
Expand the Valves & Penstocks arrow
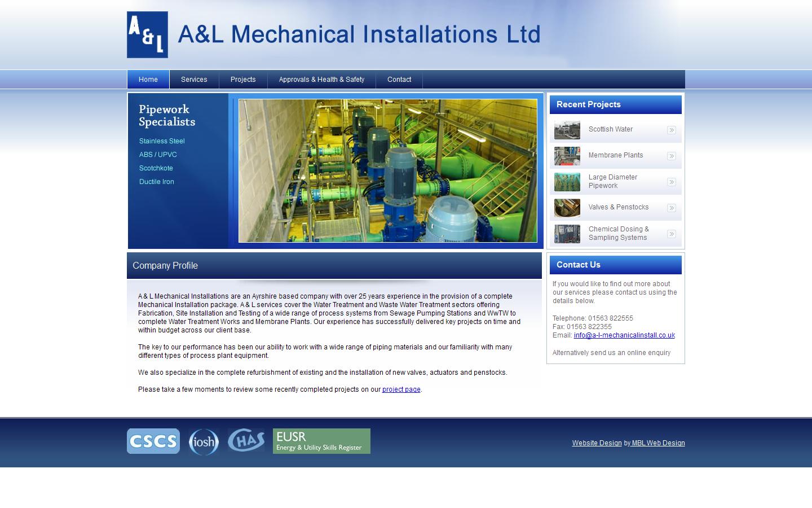tap(671, 208)
